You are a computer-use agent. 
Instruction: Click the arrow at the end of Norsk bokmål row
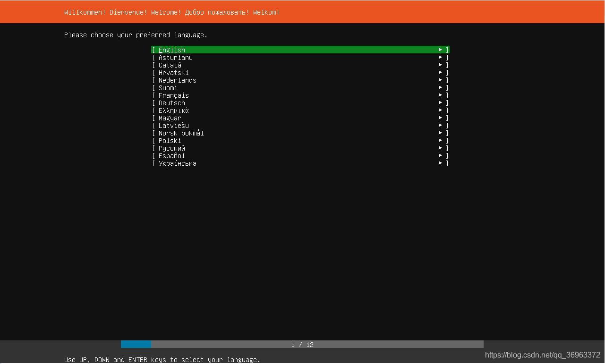coord(440,133)
